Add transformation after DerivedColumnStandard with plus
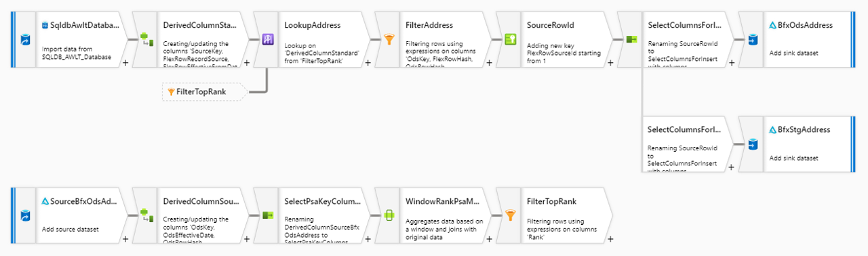868x256 pixels. click(246, 63)
